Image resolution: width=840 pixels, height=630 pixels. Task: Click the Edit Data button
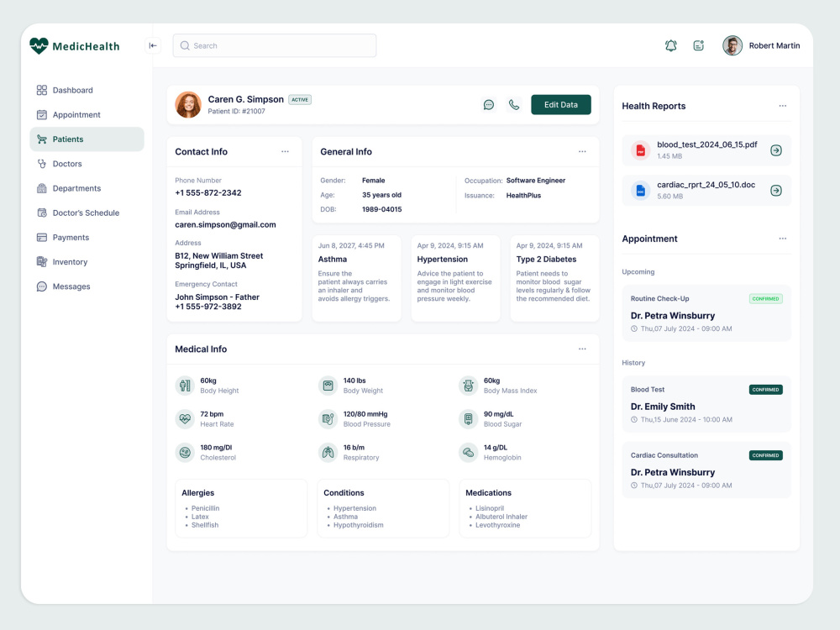point(560,104)
